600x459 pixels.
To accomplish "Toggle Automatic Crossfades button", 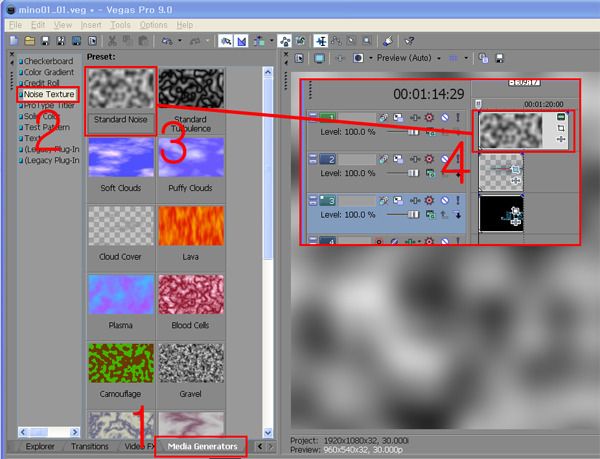I will pos(242,41).
